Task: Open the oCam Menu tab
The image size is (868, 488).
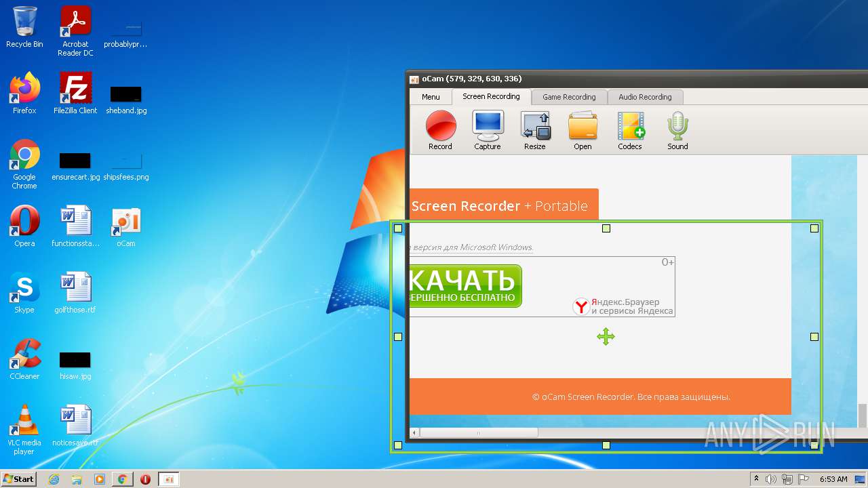Action: [431, 97]
